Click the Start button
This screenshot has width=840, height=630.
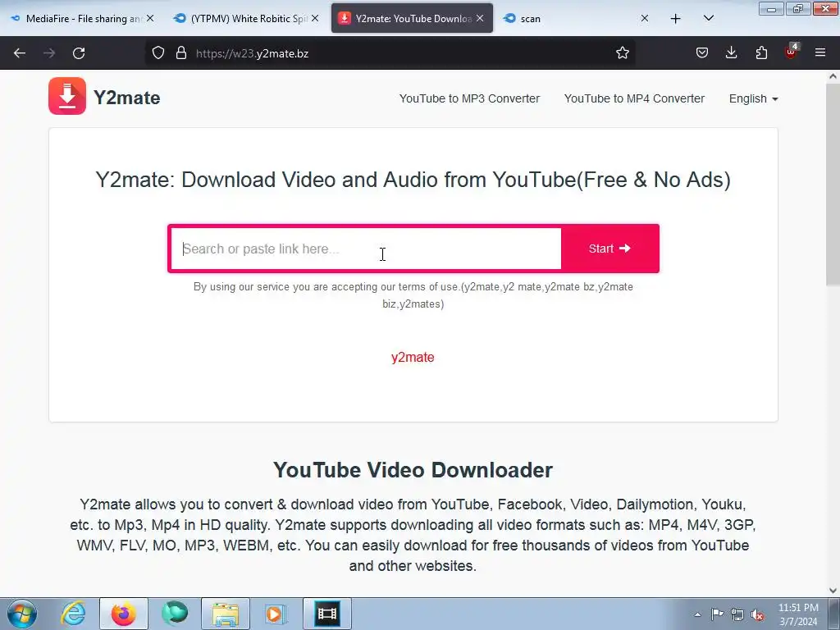point(609,249)
